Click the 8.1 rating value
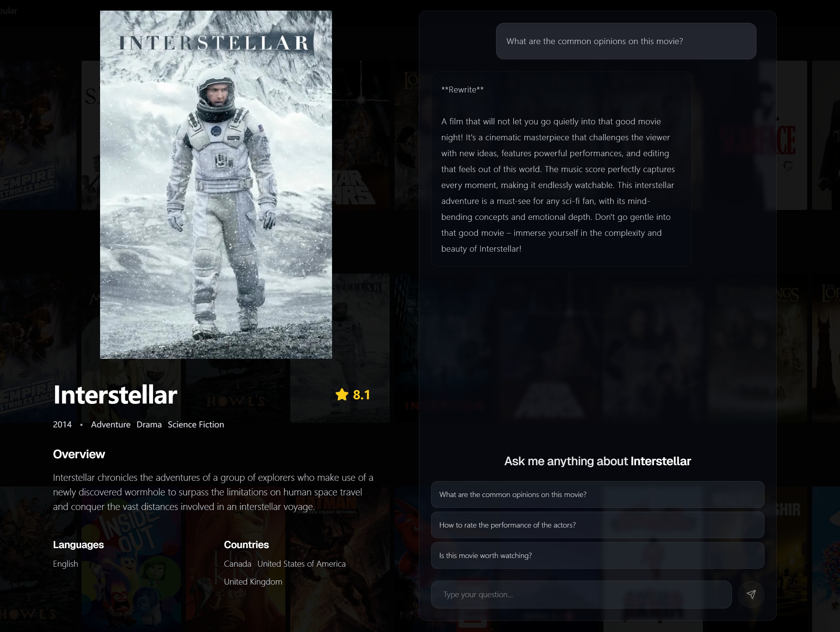 [362, 395]
